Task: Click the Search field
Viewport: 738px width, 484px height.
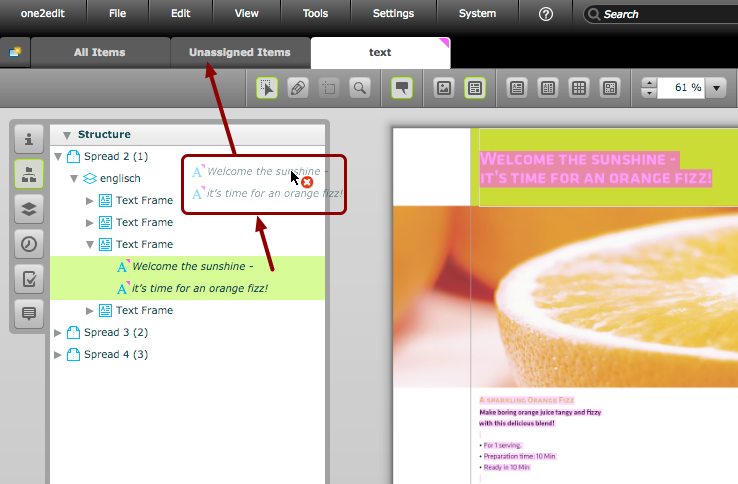Action: click(x=661, y=14)
